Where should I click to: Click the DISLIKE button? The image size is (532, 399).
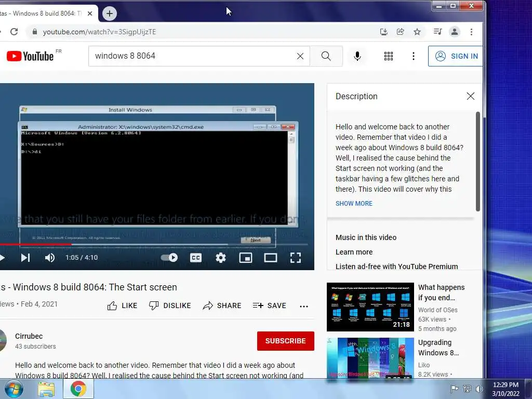point(170,305)
